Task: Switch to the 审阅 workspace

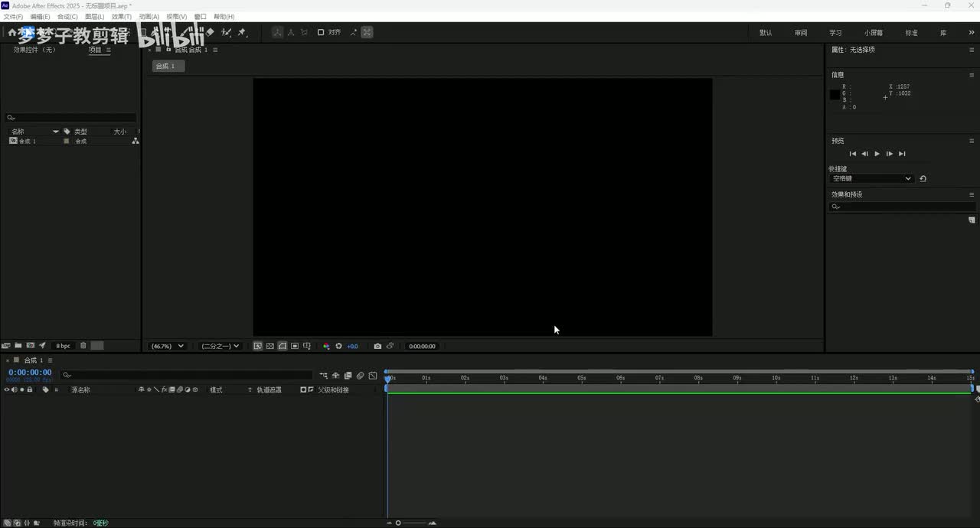Action: tap(801, 33)
